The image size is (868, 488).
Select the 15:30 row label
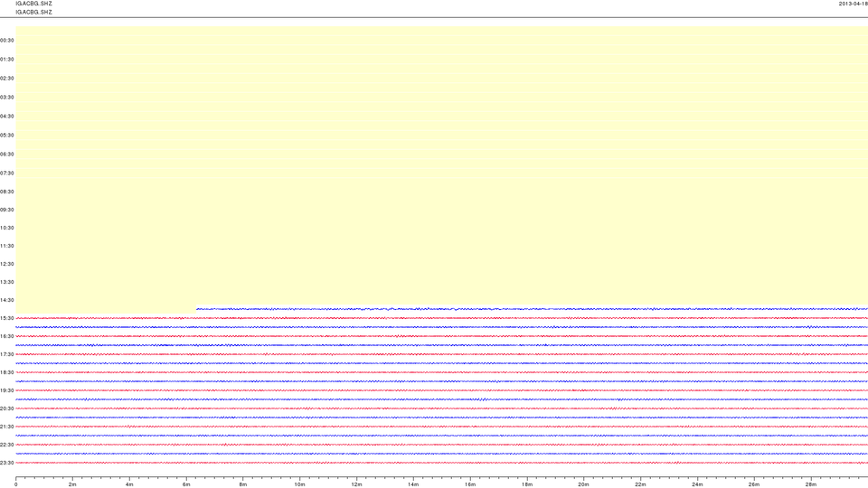coord(7,318)
